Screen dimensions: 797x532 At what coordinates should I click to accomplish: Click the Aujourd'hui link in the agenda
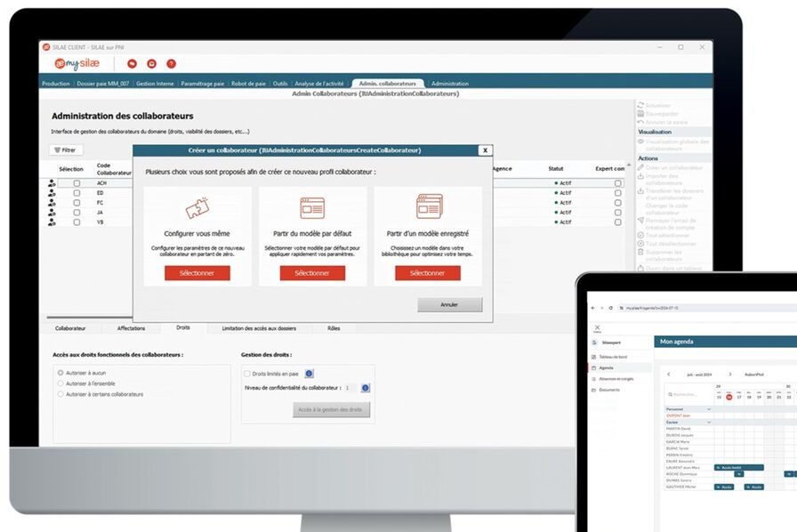click(x=754, y=375)
